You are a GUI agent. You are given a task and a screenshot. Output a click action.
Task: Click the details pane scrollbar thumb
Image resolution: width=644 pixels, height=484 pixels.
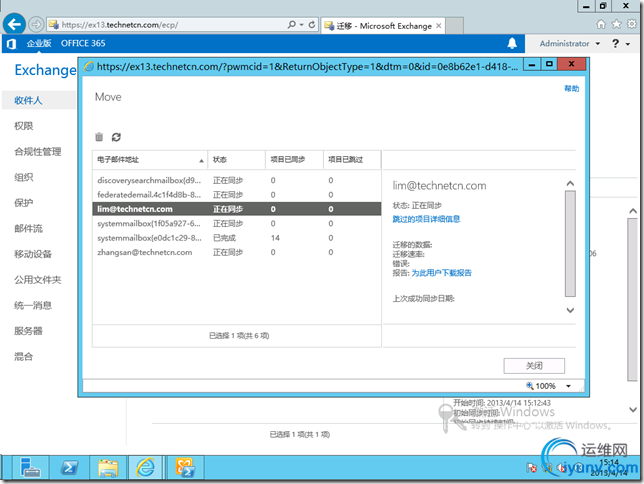pos(570,244)
